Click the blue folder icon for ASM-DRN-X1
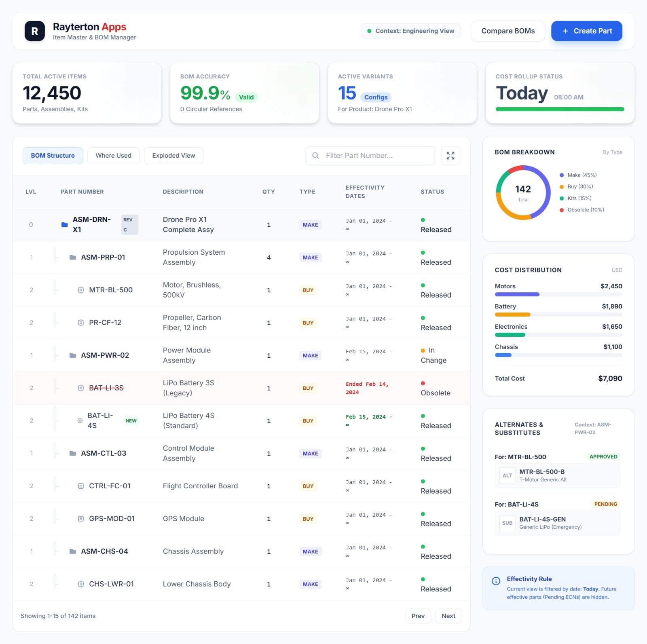Screen dimensions: 647x644 point(64,225)
